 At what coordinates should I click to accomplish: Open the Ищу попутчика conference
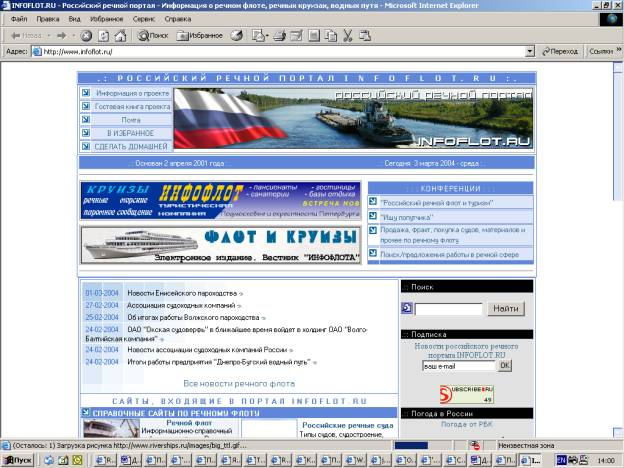406,217
